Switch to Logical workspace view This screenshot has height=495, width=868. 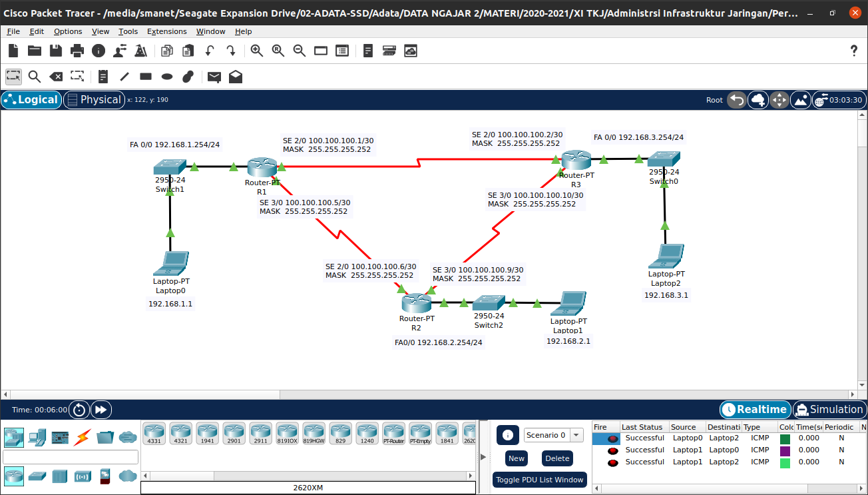coord(31,100)
